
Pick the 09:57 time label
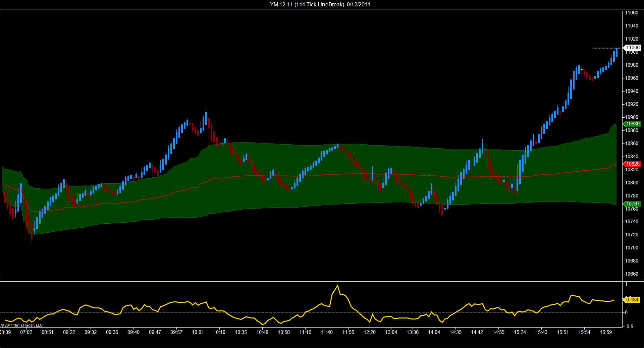(x=176, y=332)
